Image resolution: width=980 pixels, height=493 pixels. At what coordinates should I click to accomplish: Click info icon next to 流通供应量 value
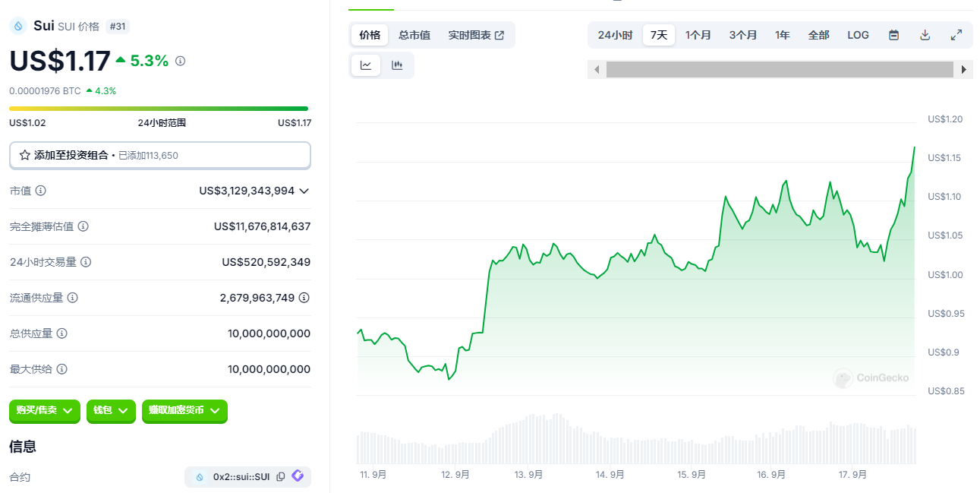pyautogui.click(x=304, y=298)
